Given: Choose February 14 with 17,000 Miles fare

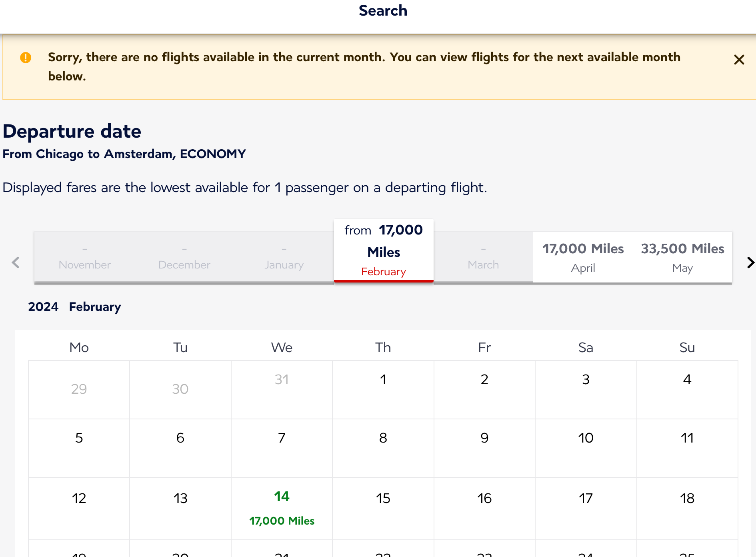Looking at the screenshot, I should tap(282, 508).
